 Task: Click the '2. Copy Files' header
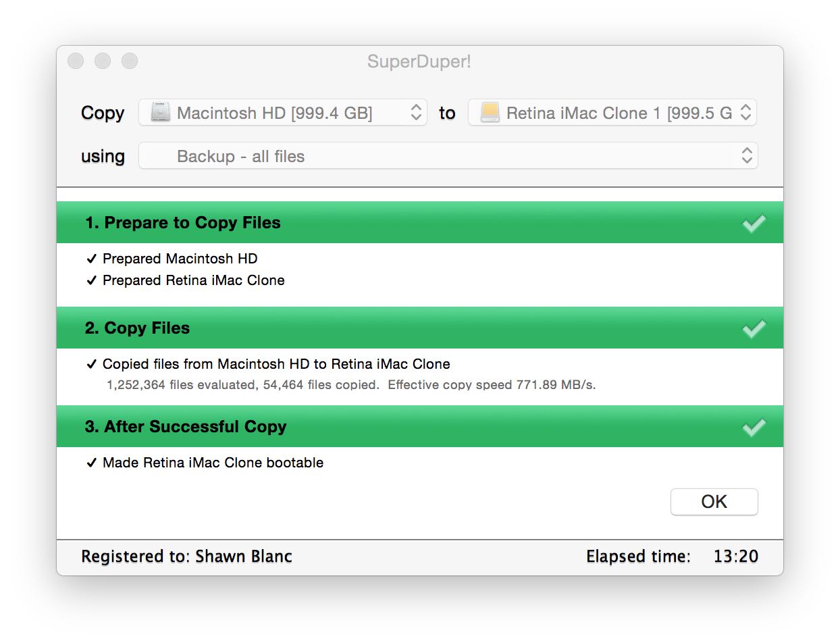coord(420,328)
